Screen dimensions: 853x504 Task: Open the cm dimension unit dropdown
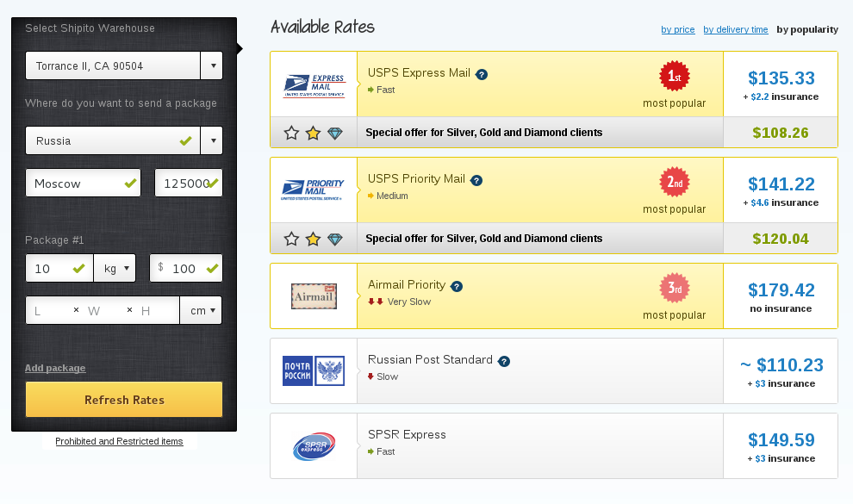(201, 310)
